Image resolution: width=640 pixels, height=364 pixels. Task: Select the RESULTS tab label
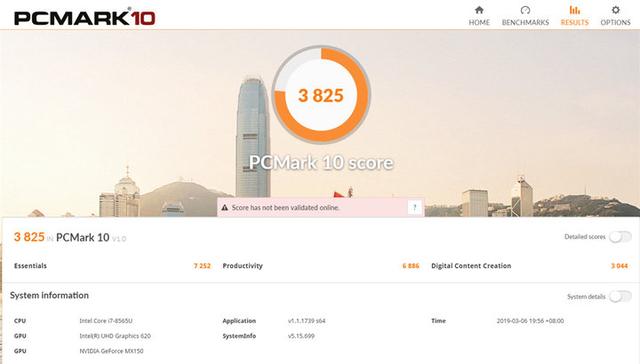(x=575, y=22)
